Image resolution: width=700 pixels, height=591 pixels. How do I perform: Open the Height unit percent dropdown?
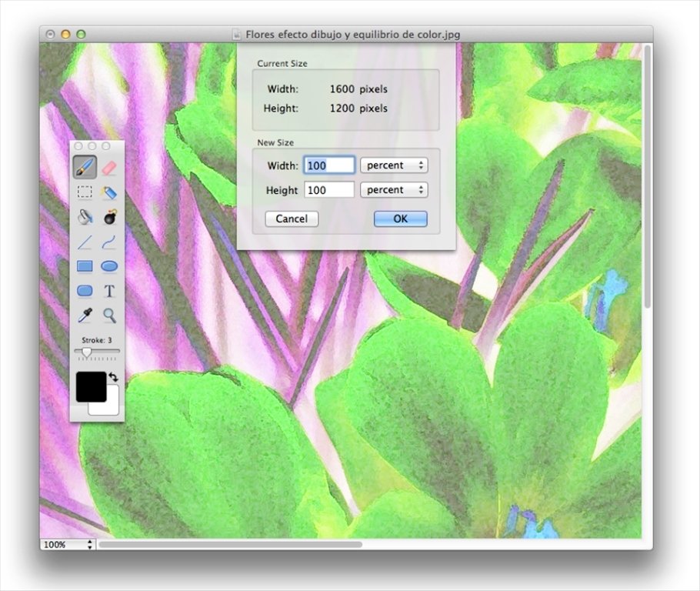[394, 190]
